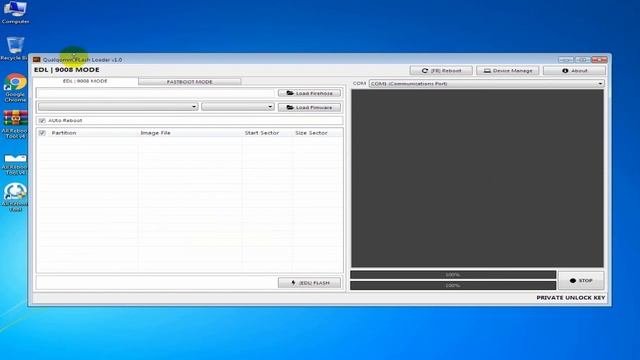Maximize the Qualcomm Flash Loader window

coord(582,60)
